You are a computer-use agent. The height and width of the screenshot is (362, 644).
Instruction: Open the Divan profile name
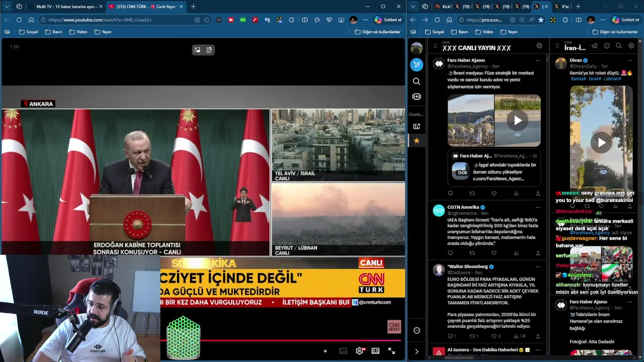click(576, 60)
